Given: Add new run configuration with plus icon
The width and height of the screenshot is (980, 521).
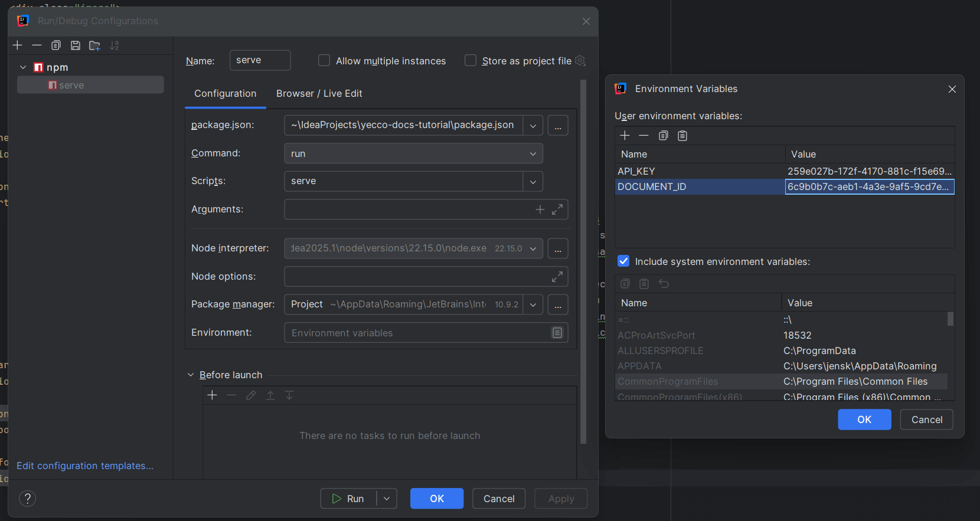Looking at the screenshot, I should click(18, 45).
